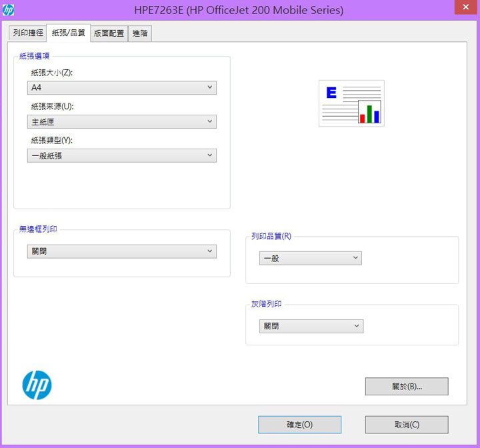Close the printer properties dialog
Screen dimensions: 480x448
465,7
